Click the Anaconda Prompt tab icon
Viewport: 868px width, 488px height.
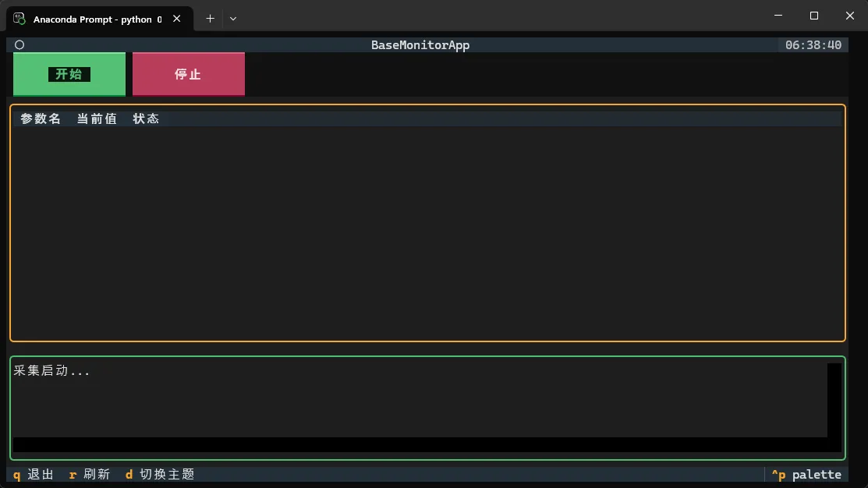20,18
